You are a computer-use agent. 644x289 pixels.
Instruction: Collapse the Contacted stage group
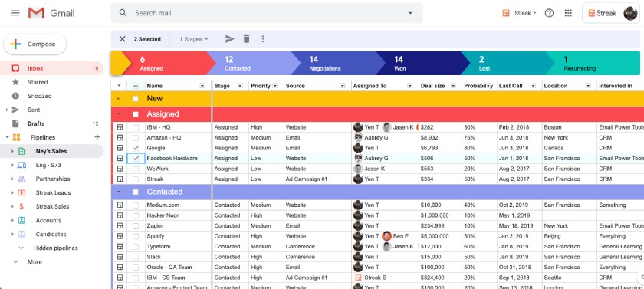click(x=119, y=192)
